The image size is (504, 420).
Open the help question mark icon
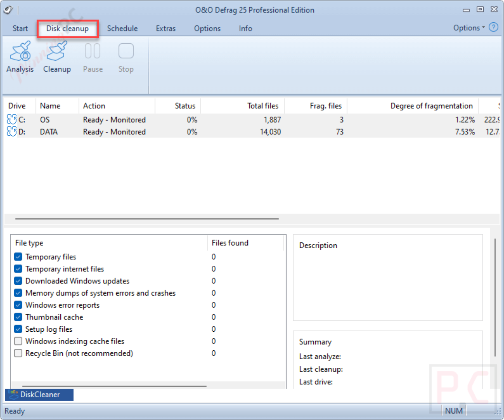(x=493, y=27)
